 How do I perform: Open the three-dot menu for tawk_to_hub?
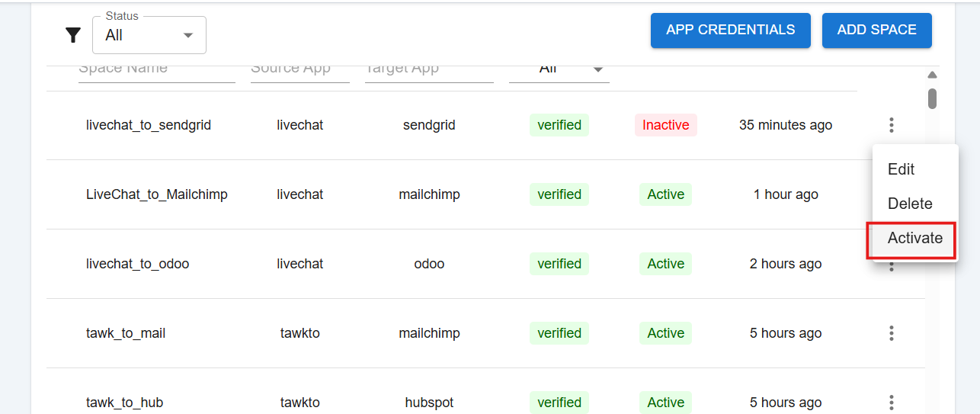tap(891, 403)
